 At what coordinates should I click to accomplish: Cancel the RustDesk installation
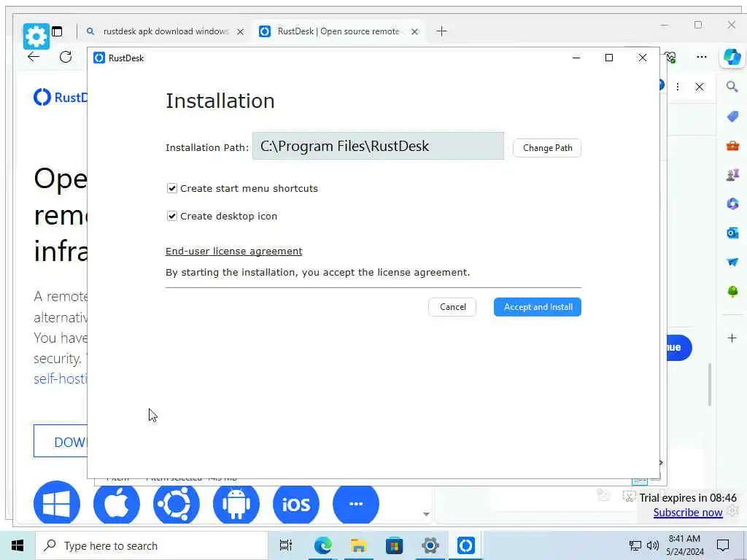[452, 307]
